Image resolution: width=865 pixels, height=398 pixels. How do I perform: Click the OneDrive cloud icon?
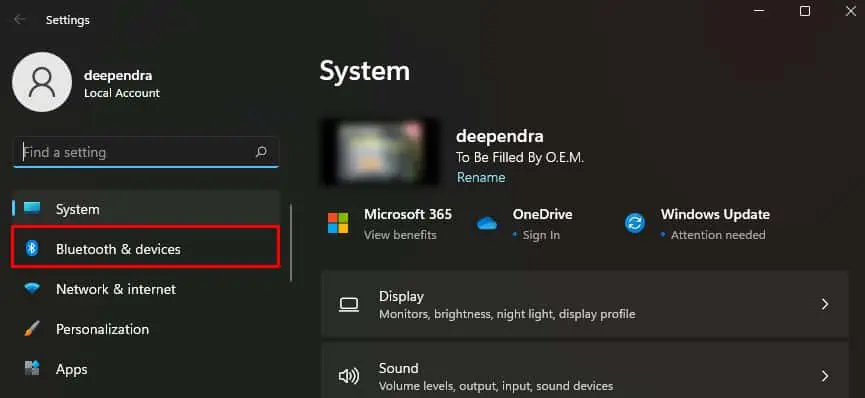(x=487, y=224)
